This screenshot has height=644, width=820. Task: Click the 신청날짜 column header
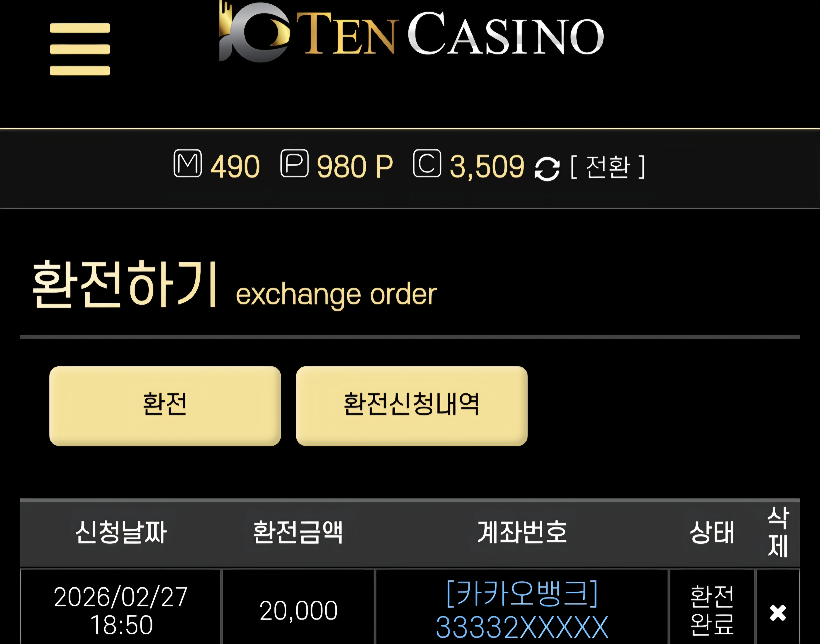click(121, 532)
